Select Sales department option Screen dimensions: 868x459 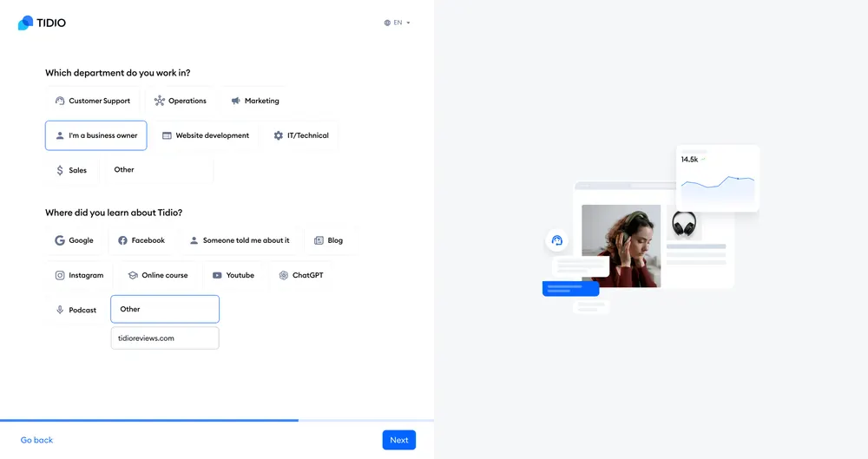click(x=72, y=170)
